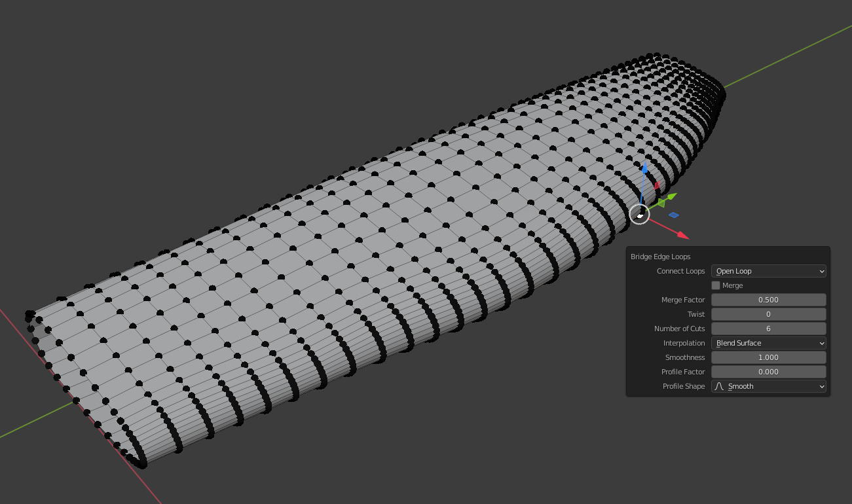
Task: Click the Connect Loops label
Action: pos(681,271)
